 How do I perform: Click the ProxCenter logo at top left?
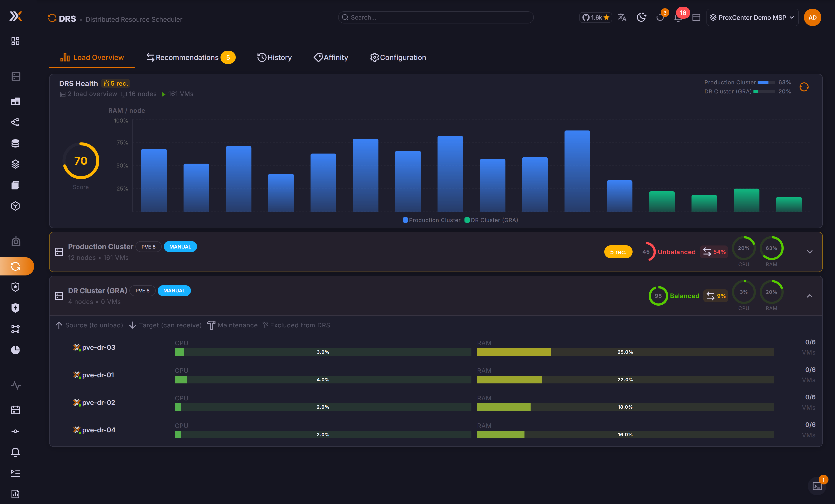[x=16, y=16]
